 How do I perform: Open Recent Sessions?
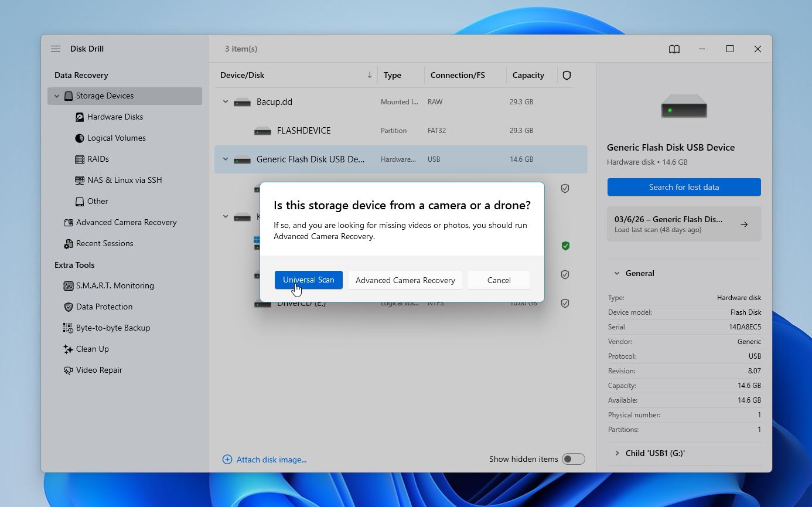pos(104,244)
